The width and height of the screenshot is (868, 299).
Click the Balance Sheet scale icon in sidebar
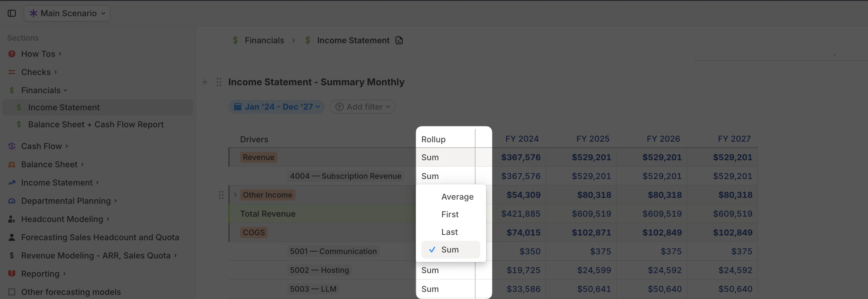coord(11,164)
